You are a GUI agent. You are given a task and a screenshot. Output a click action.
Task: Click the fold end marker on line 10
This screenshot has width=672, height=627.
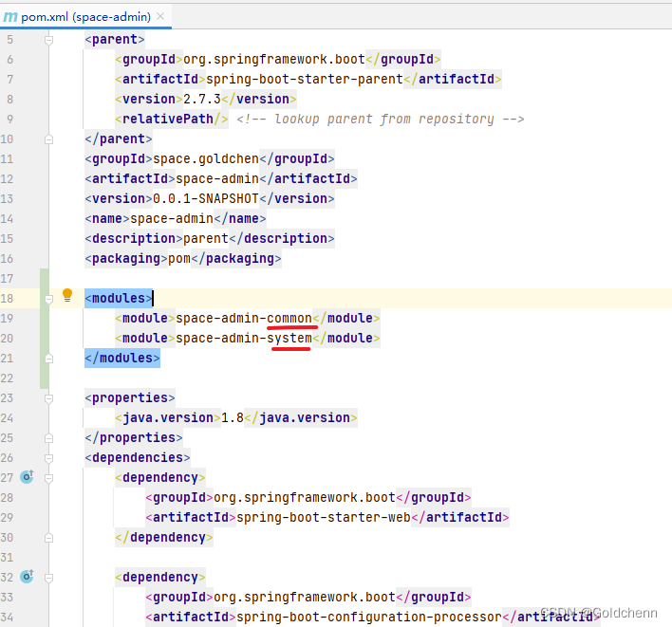48,139
